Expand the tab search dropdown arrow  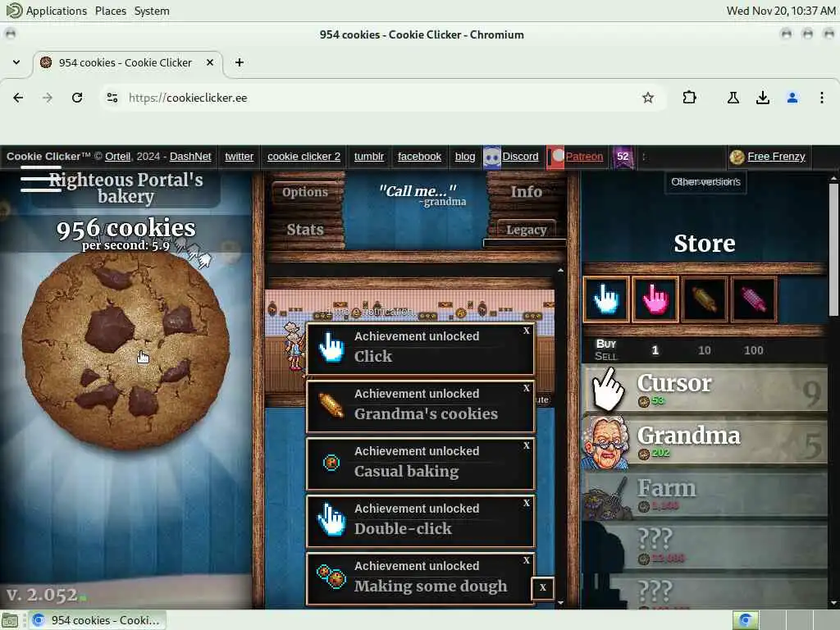(x=16, y=62)
